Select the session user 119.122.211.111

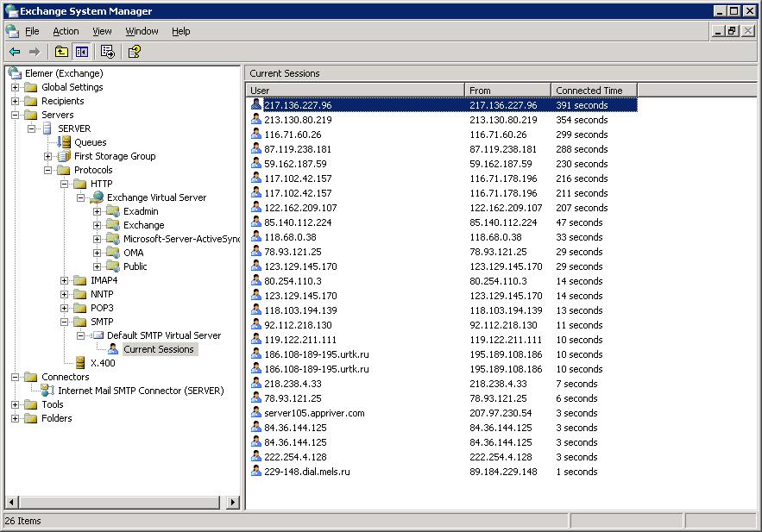(300, 340)
